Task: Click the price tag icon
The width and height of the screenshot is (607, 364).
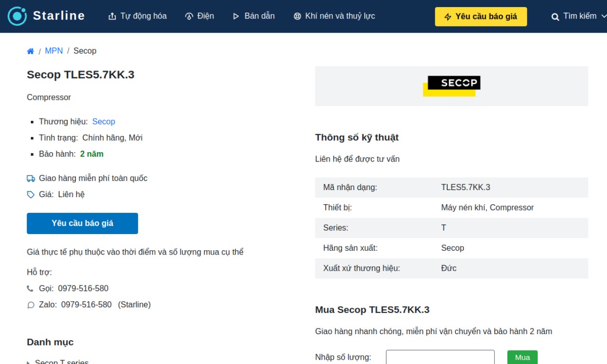Action: 31,195
